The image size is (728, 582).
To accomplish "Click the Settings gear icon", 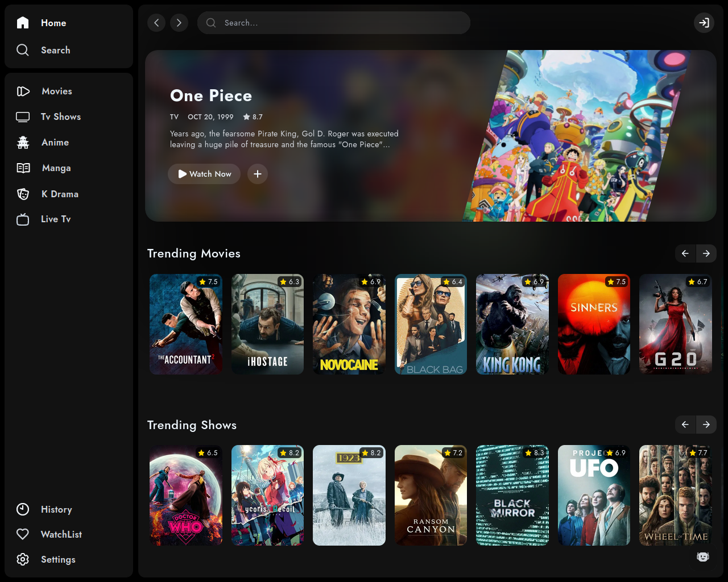I will (23, 559).
